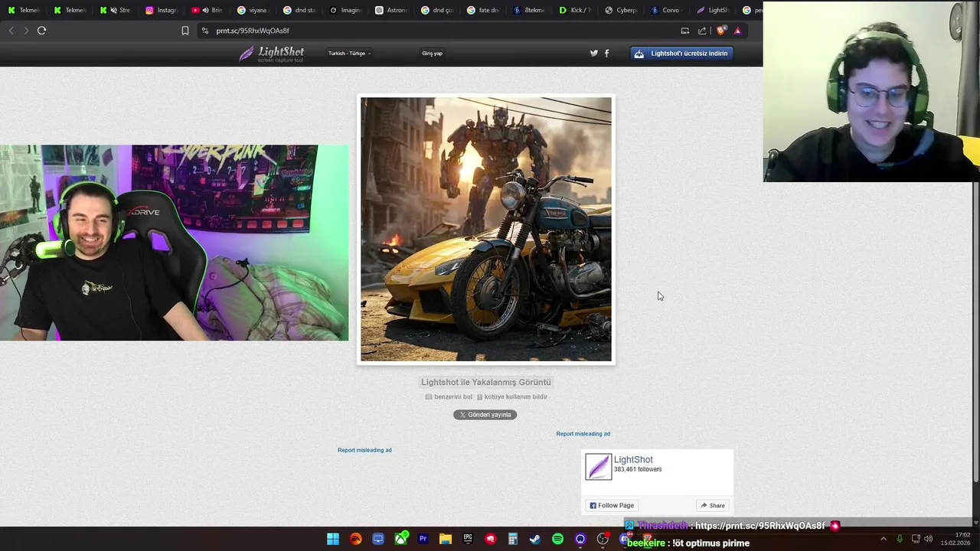
Task: Open the Optimus Prime motorcycle screenshot image
Action: tap(486, 229)
